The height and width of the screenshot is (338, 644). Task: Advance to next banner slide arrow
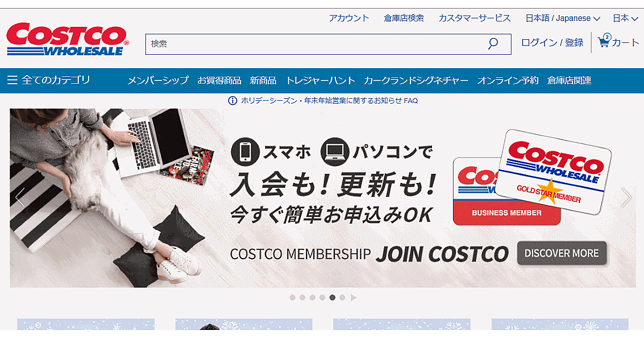pyautogui.click(x=626, y=197)
